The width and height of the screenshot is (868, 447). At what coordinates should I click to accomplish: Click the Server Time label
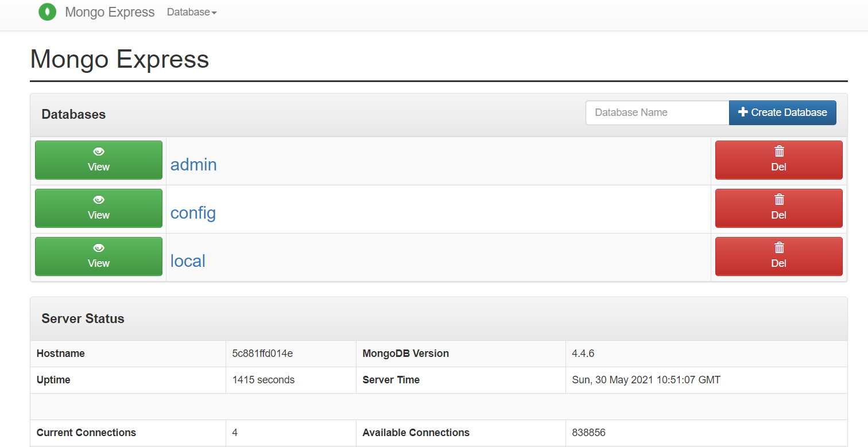click(391, 380)
